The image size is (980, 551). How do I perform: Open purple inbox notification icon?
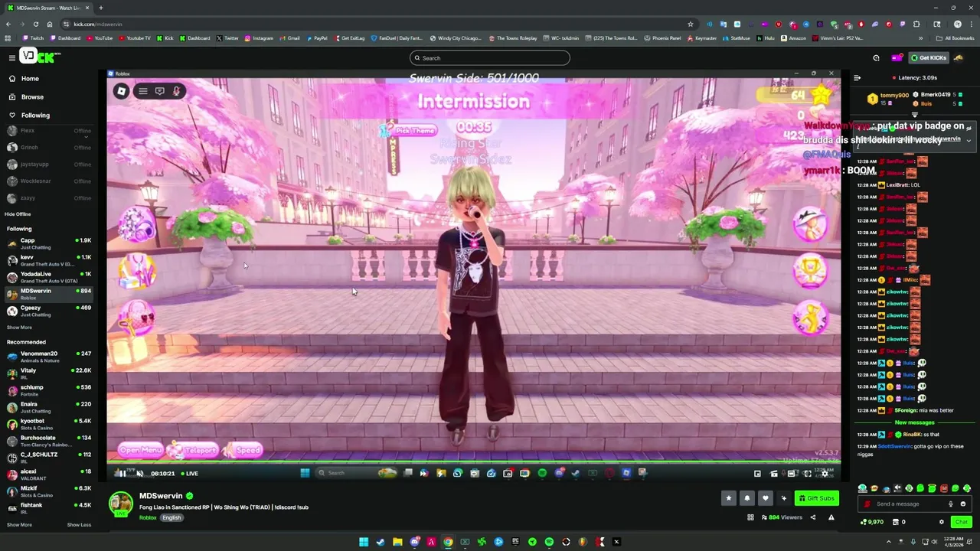coord(897,57)
